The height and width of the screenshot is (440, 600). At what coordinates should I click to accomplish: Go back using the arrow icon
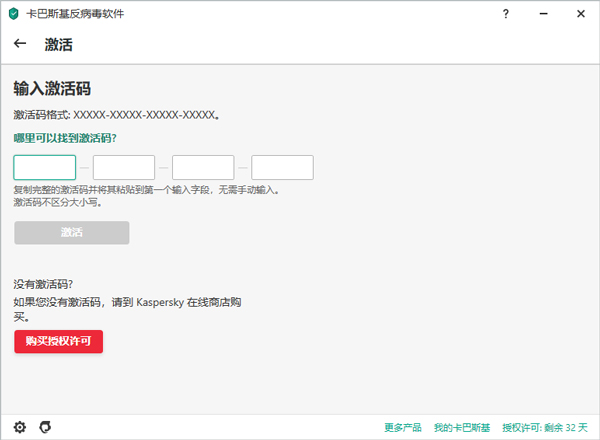coord(20,44)
